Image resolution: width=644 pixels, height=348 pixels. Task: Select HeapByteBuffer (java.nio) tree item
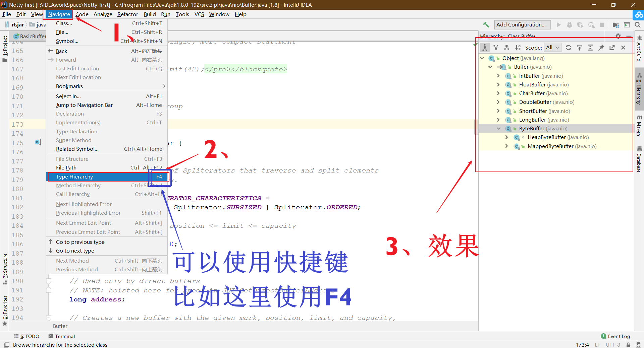click(558, 137)
